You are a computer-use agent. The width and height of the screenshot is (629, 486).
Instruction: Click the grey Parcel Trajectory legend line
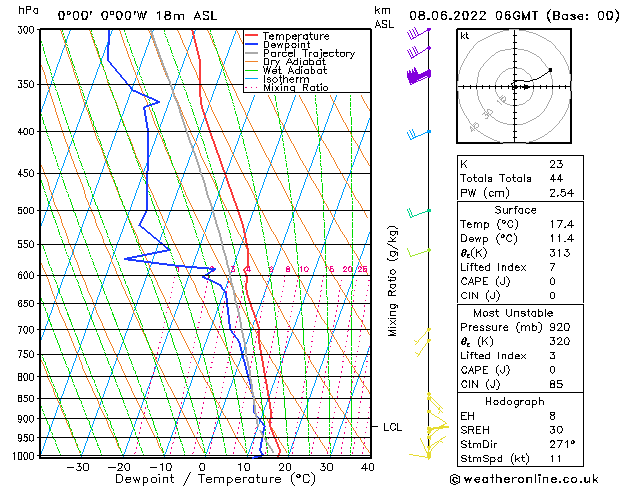[x=252, y=53]
